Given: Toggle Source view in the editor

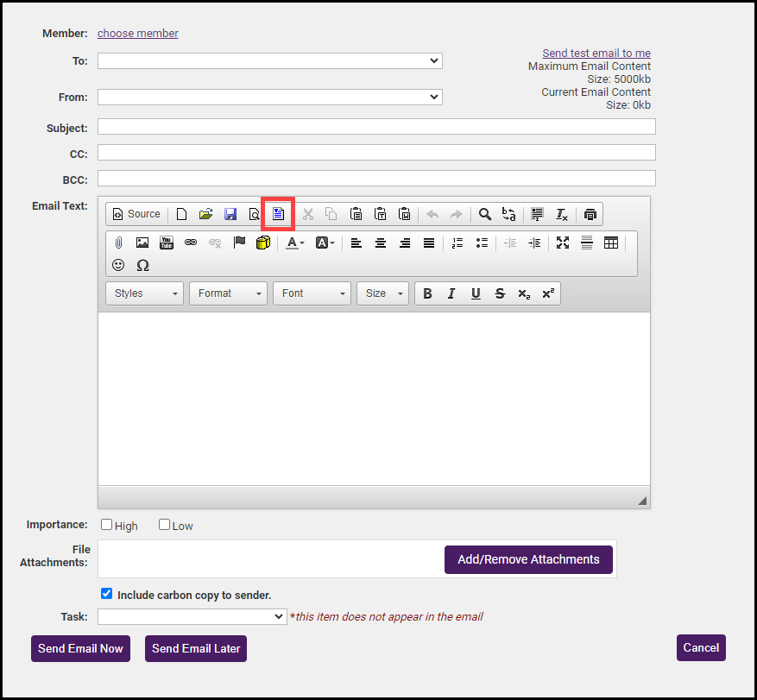Looking at the screenshot, I should pos(136,214).
